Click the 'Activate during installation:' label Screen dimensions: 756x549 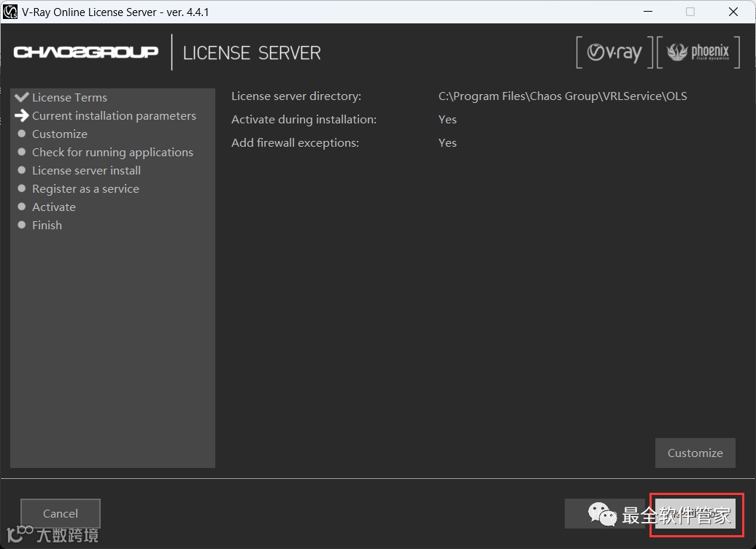tap(304, 119)
